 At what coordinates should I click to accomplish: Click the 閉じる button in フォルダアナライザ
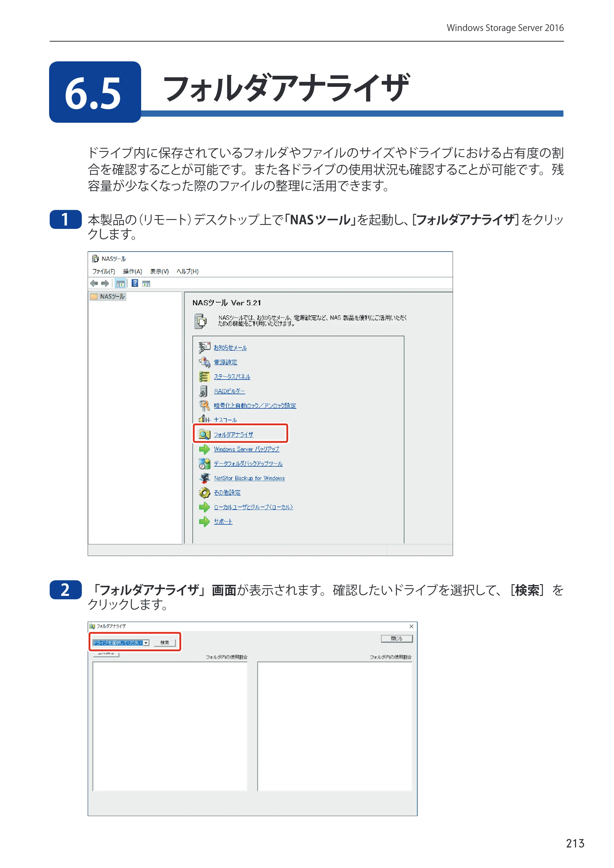tap(397, 638)
